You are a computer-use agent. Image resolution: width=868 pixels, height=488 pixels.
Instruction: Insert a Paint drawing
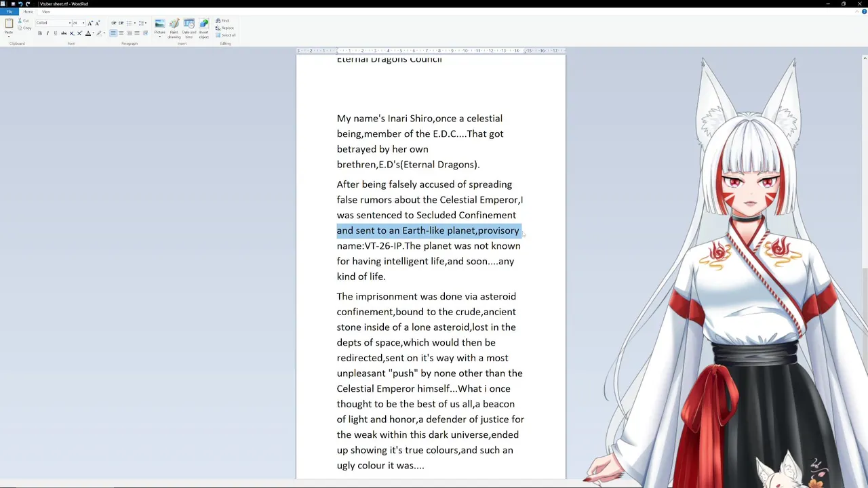[x=174, y=28]
